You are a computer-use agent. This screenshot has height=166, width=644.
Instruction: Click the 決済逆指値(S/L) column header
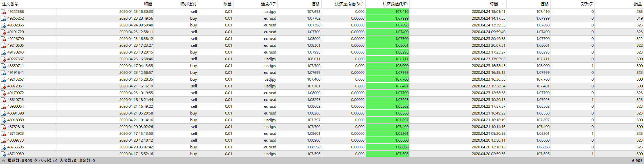(343, 4)
